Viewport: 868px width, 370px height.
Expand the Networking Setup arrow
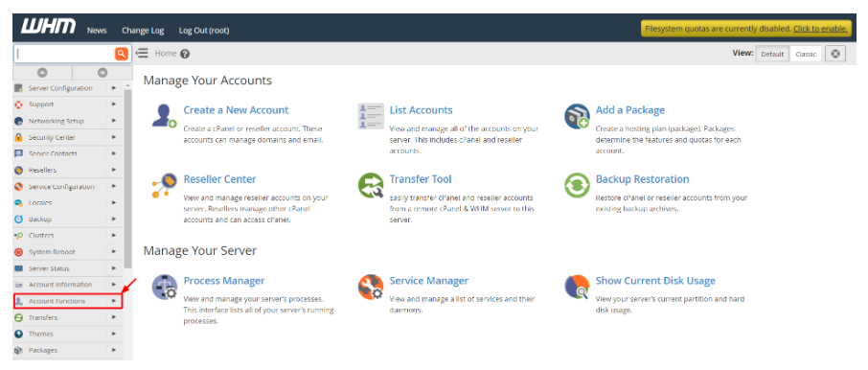pyautogui.click(x=113, y=121)
